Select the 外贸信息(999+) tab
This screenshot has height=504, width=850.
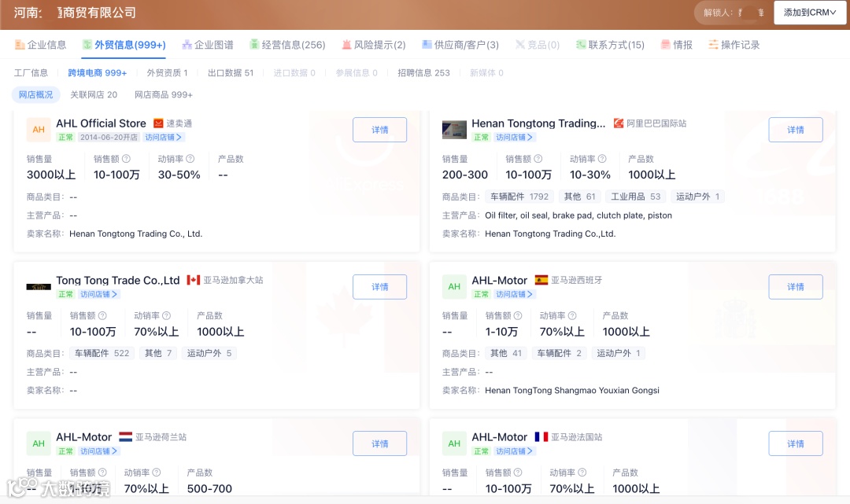[x=124, y=45]
